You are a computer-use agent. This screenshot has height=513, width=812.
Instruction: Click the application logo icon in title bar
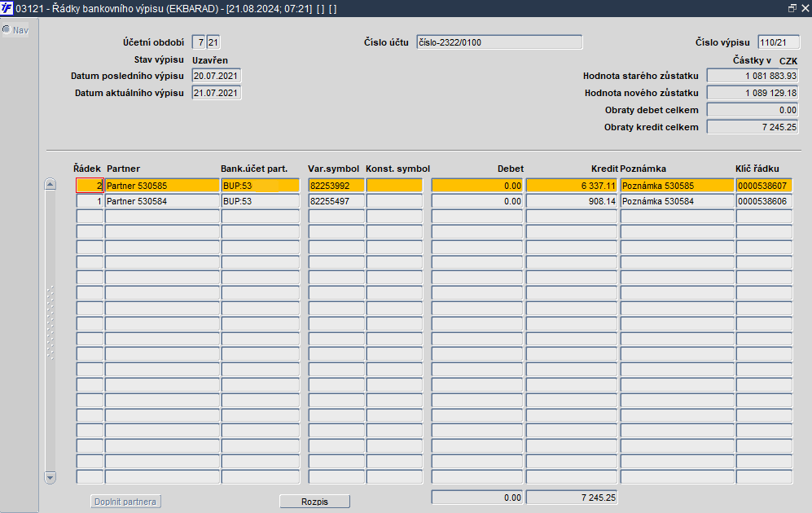(x=7, y=8)
